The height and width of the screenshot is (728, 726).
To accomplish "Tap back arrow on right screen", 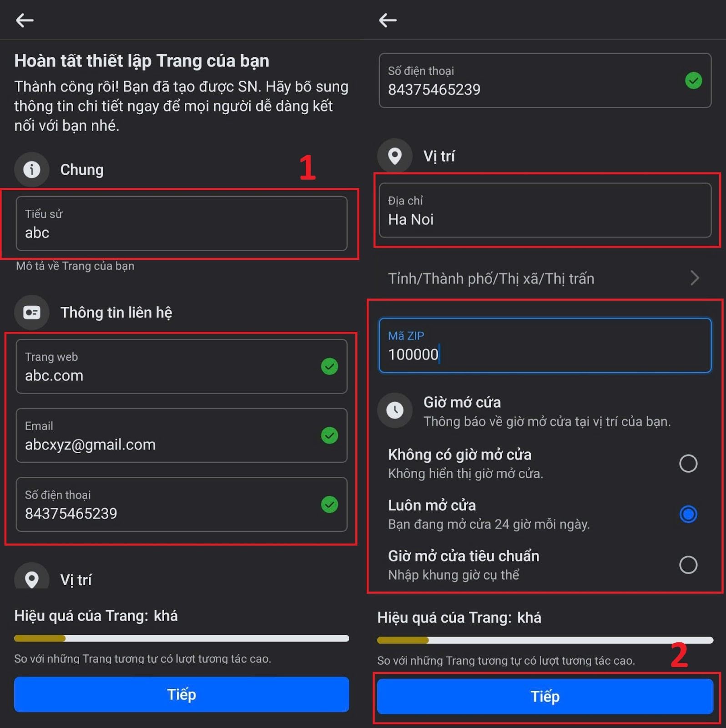I will pos(388,20).
